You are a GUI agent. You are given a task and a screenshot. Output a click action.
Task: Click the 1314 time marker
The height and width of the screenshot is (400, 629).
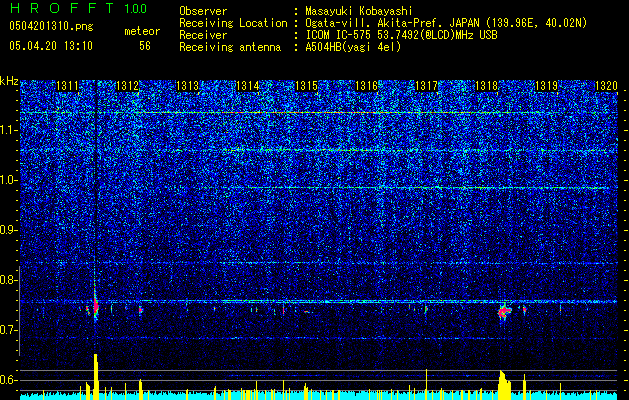[x=248, y=86]
